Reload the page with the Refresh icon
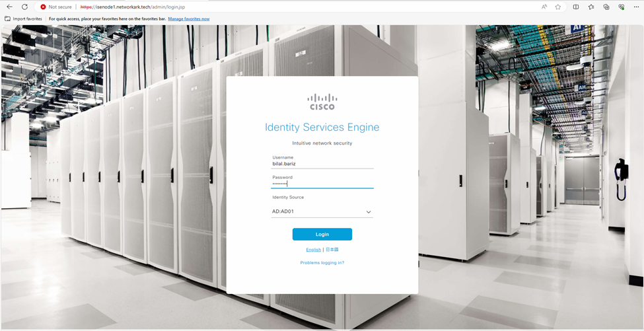The image size is (644, 331). pos(24,7)
